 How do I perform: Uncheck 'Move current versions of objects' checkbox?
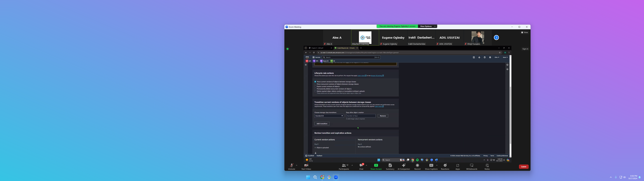click(x=315, y=82)
